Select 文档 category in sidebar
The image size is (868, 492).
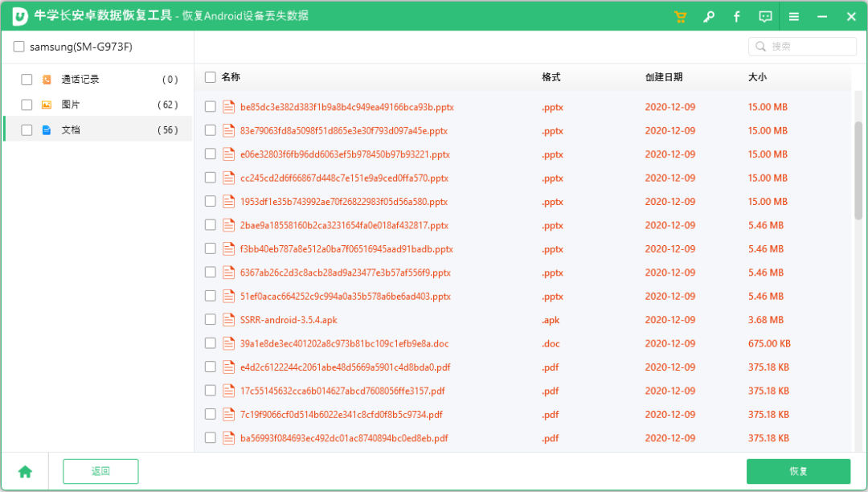pos(98,129)
